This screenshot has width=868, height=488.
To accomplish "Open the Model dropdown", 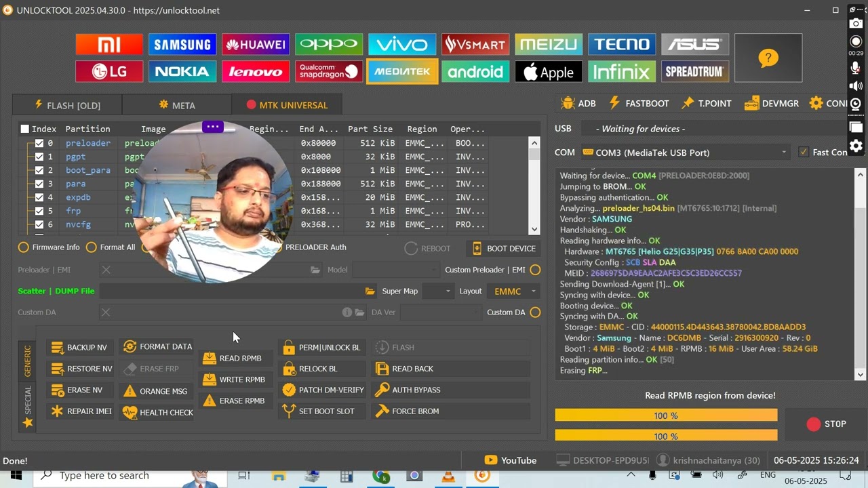I will [x=395, y=270].
